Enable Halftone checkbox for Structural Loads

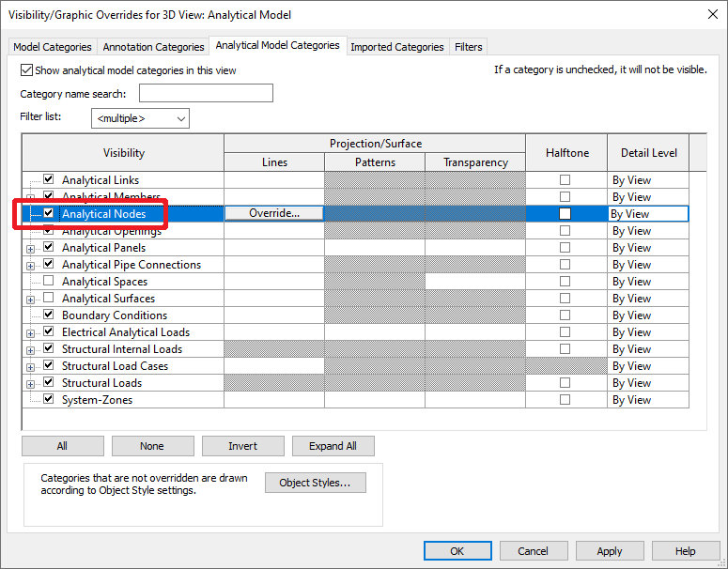565,383
